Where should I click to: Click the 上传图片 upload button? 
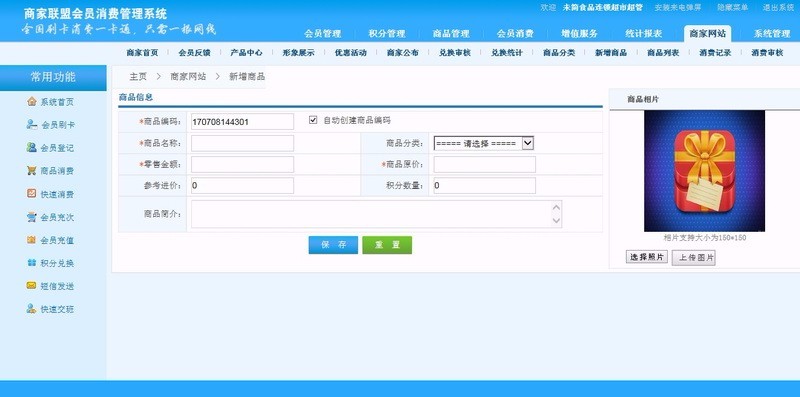(694, 258)
